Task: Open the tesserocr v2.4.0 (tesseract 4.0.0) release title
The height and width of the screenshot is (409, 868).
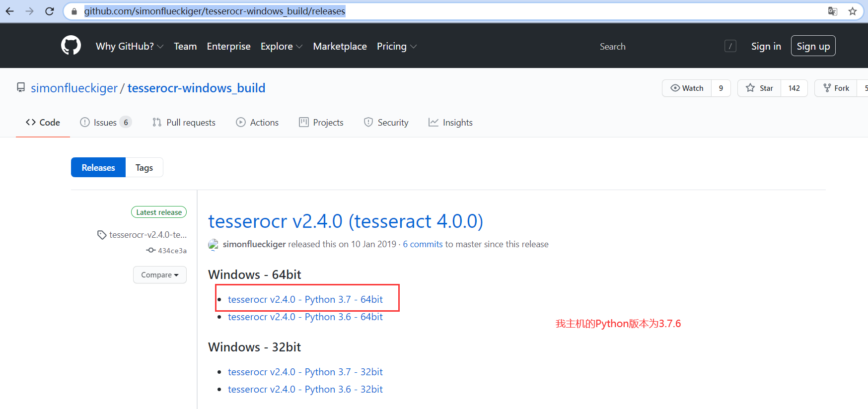Action: tap(346, 221)
